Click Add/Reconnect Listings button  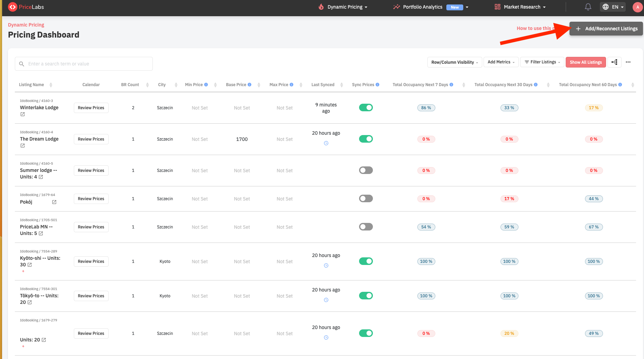tap(606, 29)
